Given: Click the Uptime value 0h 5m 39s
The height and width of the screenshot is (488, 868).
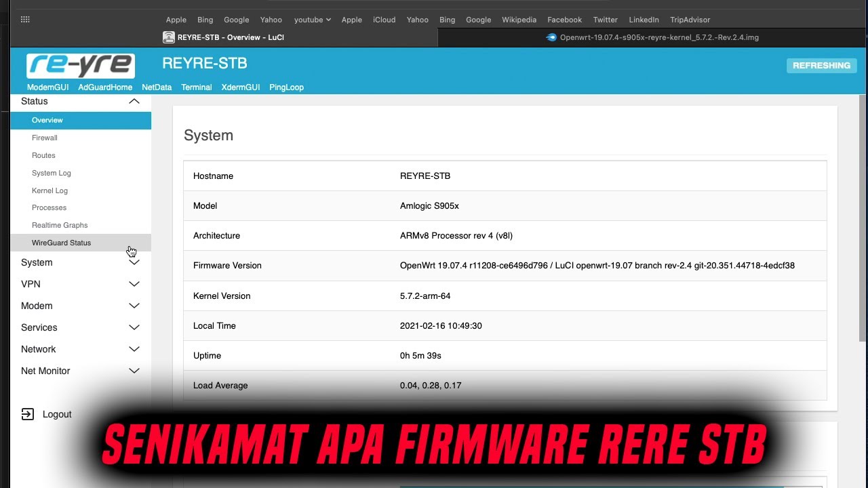Looking at the screenshot, I should pos(420,356).
